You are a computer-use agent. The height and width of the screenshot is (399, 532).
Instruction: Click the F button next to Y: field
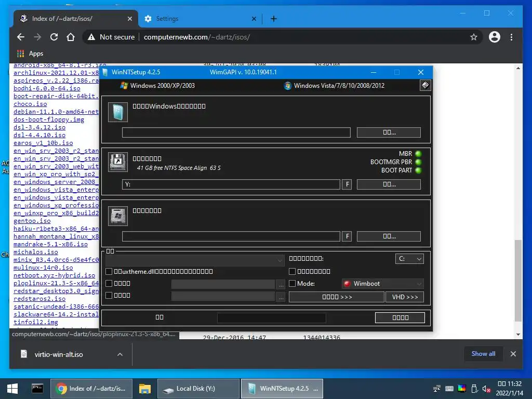347,184
